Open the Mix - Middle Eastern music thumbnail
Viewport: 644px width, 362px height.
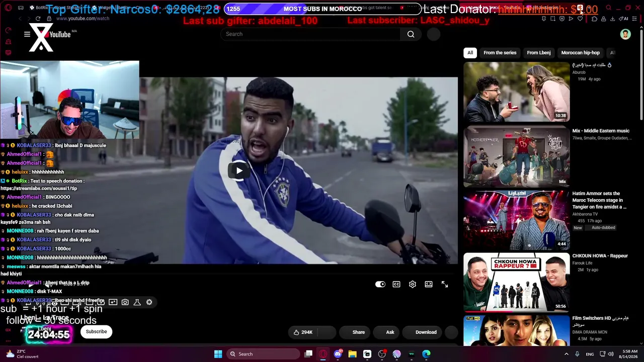coord(517,156)
